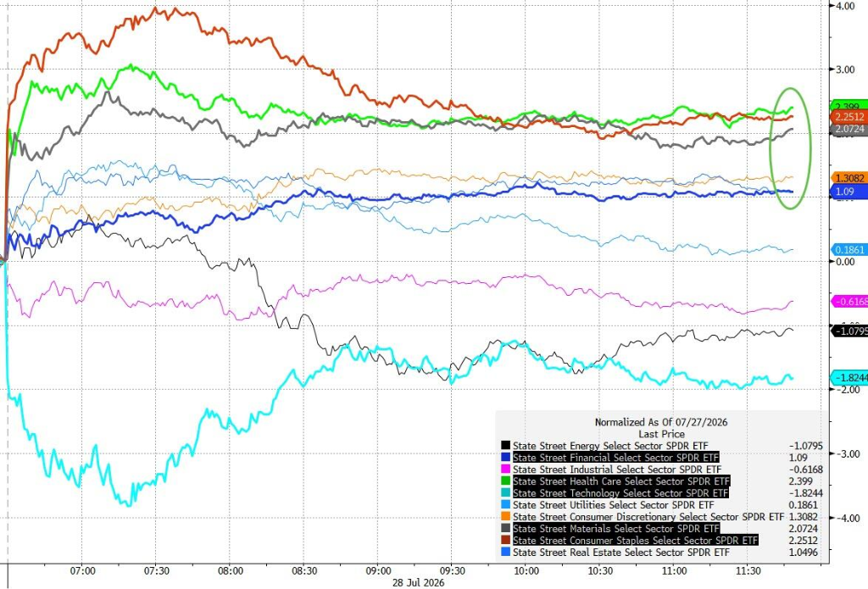Select State Street Materials Select Sector SPDR ETF
868x589 pixels.
[616, 529]
